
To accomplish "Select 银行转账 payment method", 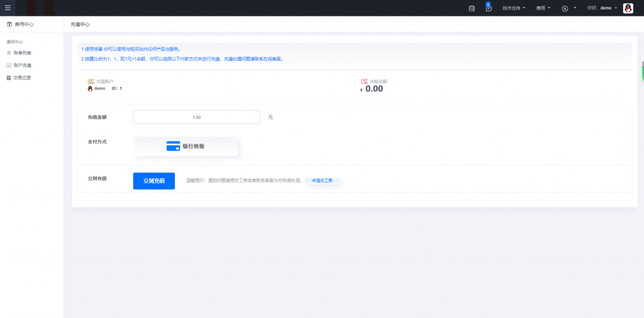I will (186, 146).
